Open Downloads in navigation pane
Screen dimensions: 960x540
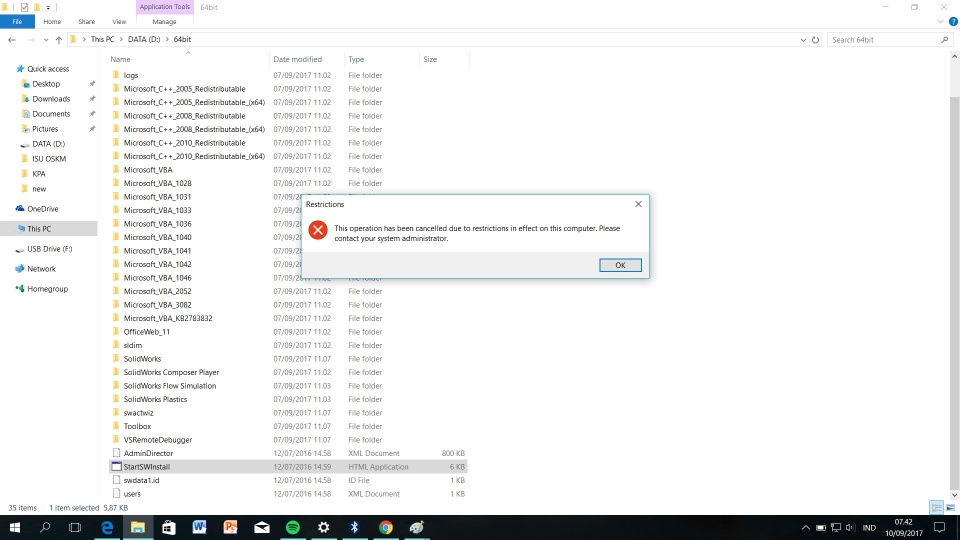click(x=51, y=99)
